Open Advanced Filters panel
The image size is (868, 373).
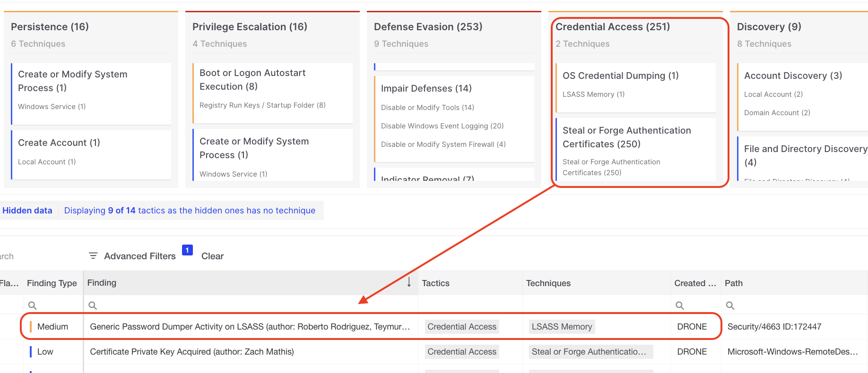[139, 256]
